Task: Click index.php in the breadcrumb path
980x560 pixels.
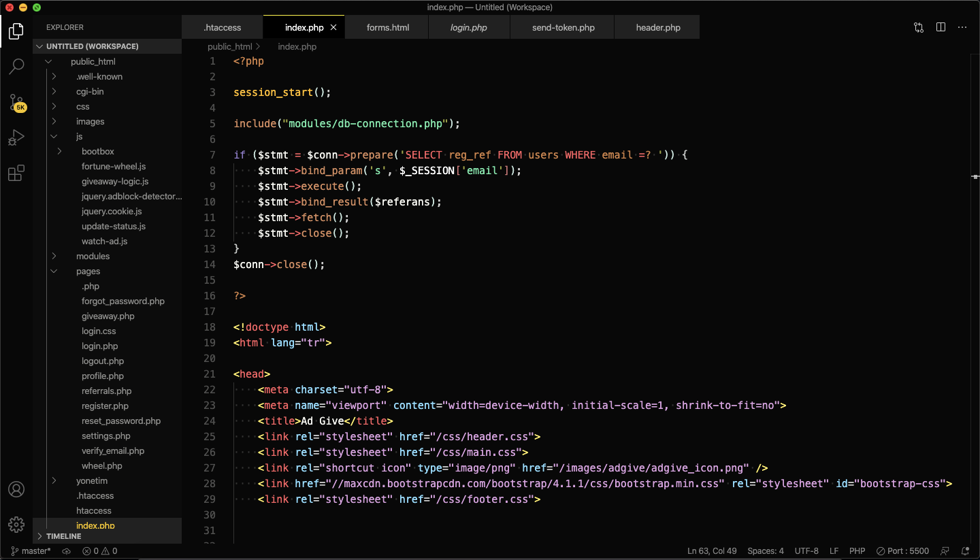Action: tap(297, 46)
